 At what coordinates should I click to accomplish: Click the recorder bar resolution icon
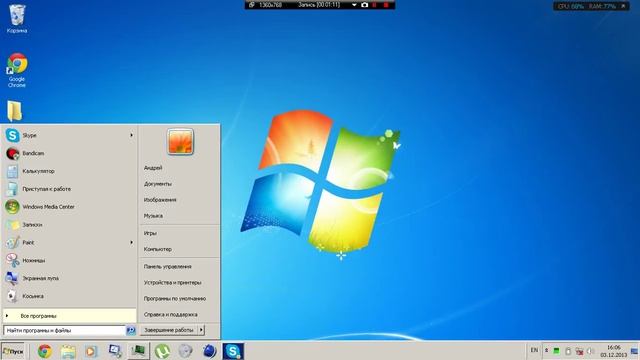[x=251, y=5]
